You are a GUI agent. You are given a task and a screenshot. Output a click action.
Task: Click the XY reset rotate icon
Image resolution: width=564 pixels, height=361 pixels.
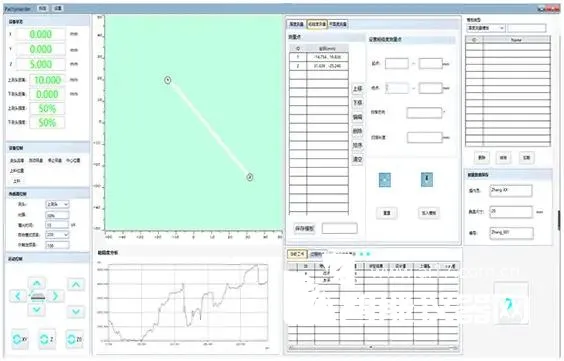pos(20,339)
